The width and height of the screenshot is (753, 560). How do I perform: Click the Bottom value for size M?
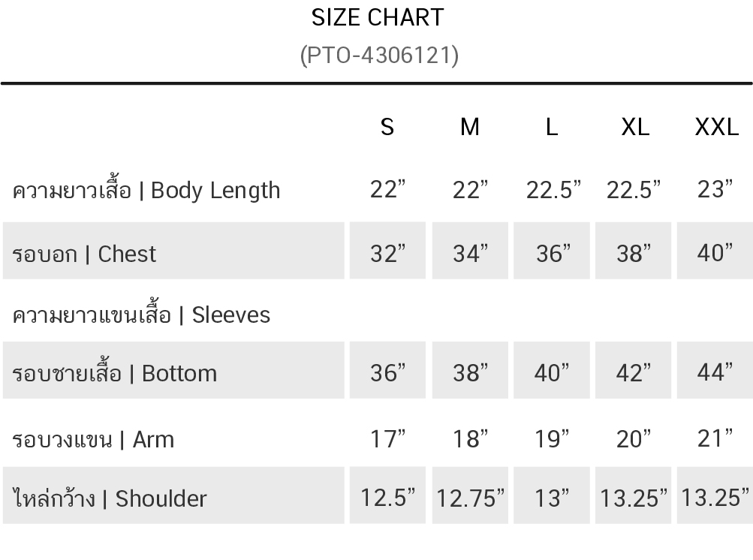pos(470,372)
